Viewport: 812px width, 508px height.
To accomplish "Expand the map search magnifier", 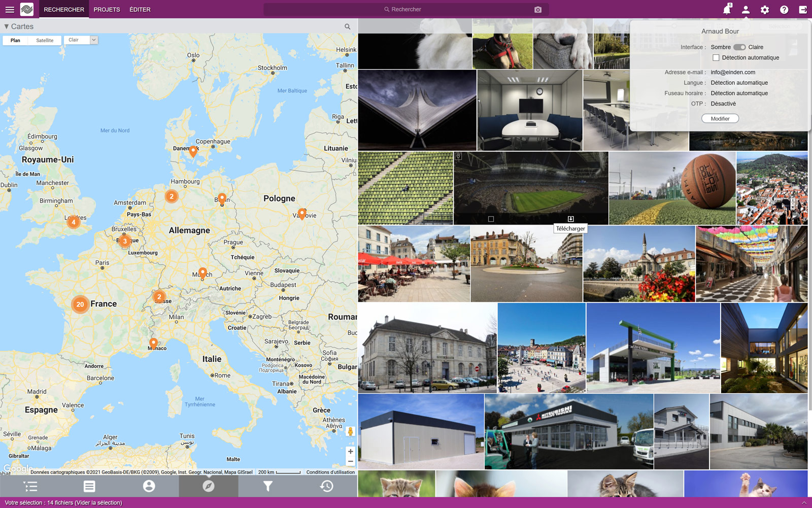I will (347, 26).
